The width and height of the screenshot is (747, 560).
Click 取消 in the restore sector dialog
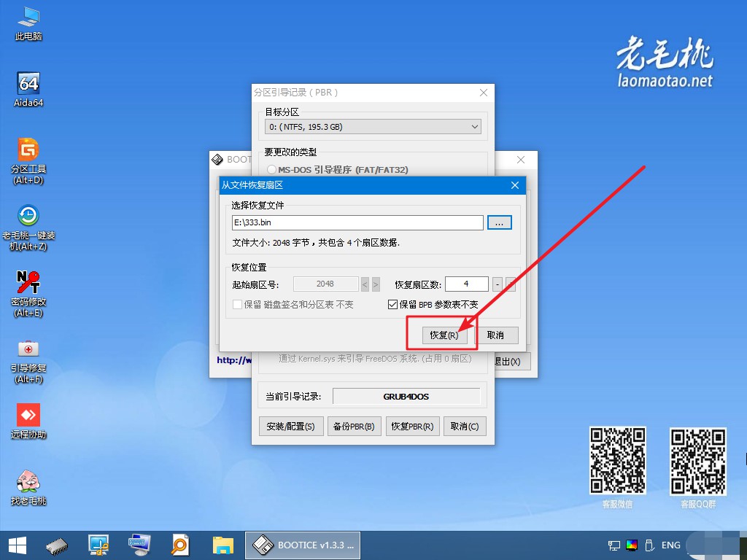[495, 335]
